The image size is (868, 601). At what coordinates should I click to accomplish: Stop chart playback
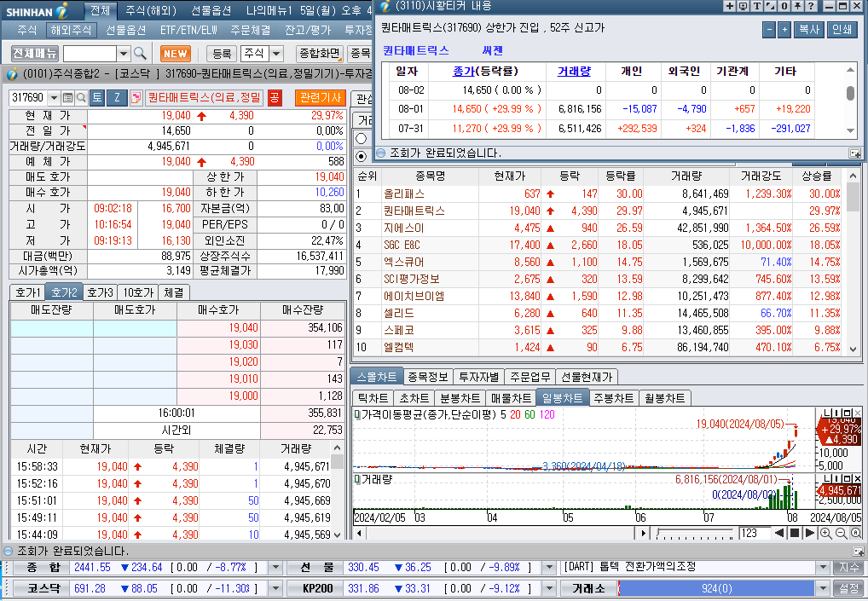[795, 533]
